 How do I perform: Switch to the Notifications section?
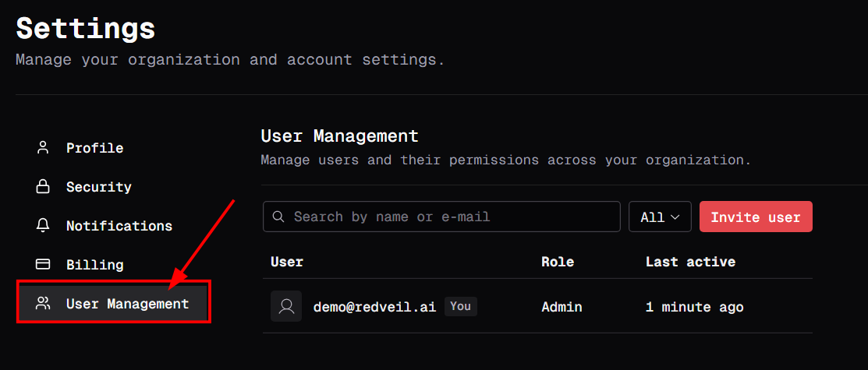pos(119,226)
